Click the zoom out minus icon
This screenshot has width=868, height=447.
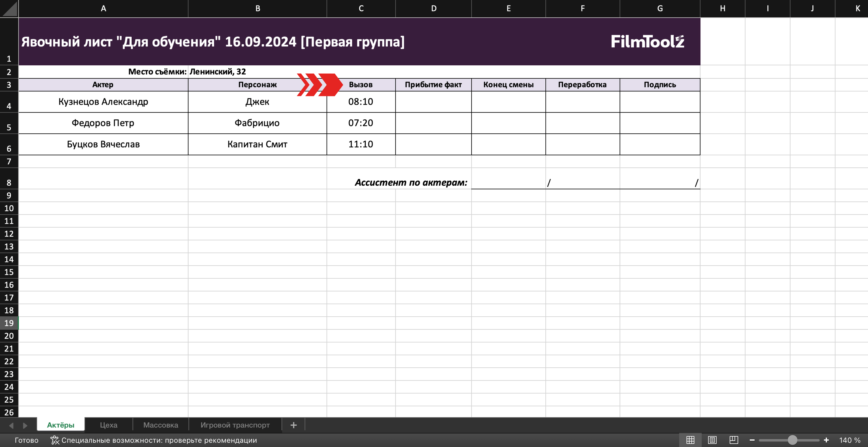tap(752, 440)
